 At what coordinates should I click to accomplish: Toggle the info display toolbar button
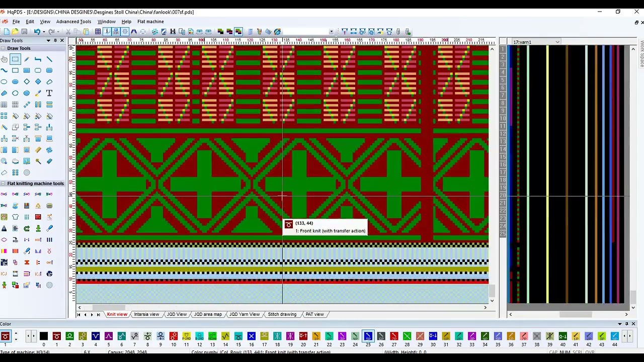tap(107, 32)
